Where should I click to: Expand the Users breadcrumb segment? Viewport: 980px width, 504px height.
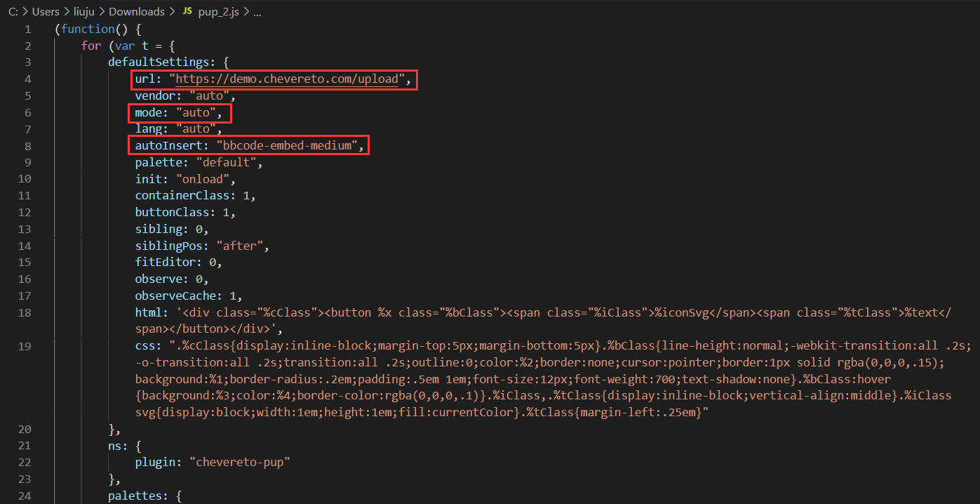pos(46,12)
